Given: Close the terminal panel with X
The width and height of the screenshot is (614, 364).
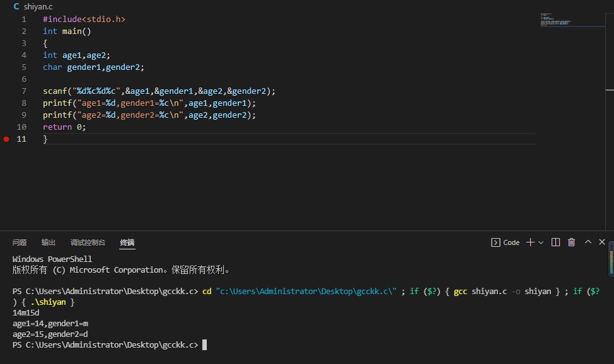Looking at the screenshot, I should click(602, 242).
